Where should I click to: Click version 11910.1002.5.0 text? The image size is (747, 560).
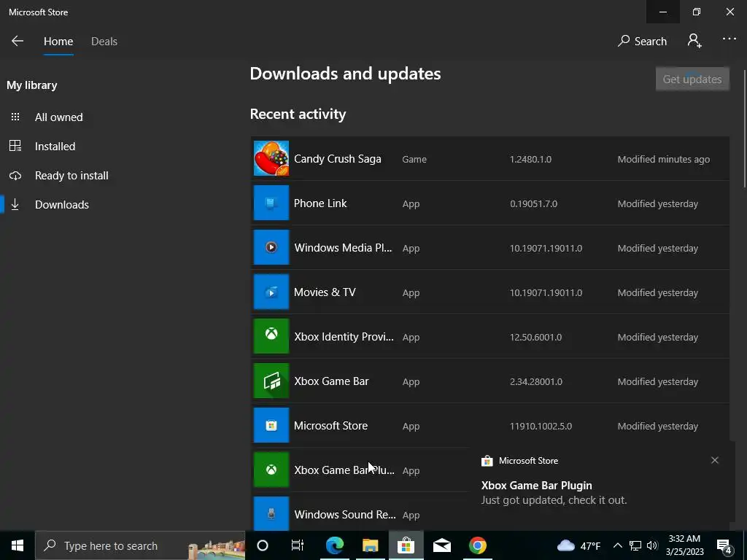541,426
